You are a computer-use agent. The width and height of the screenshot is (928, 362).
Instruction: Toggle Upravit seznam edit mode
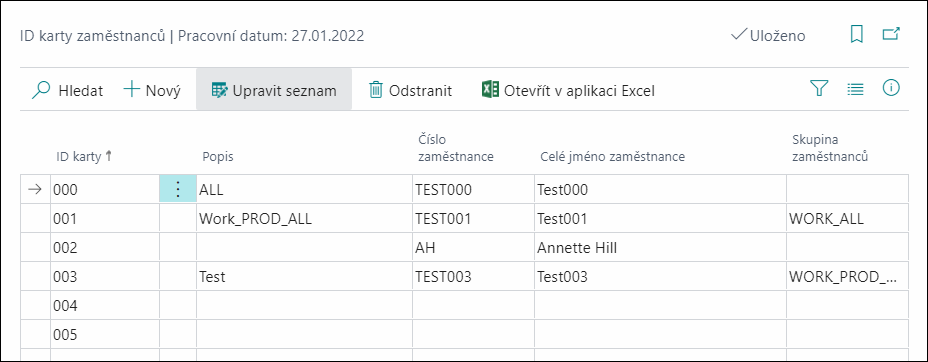coord(274,90)
